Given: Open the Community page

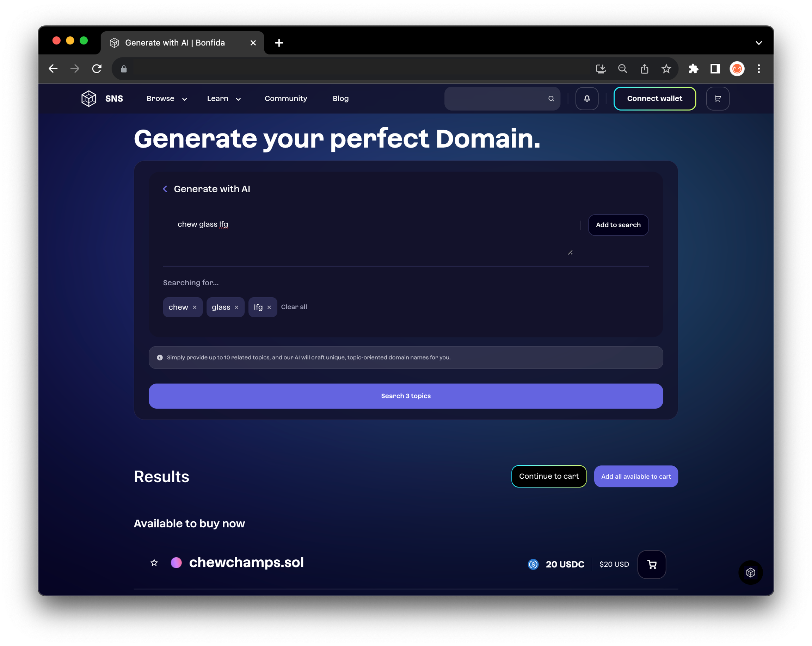Looking at the screenshot, I should click(285, 99).
